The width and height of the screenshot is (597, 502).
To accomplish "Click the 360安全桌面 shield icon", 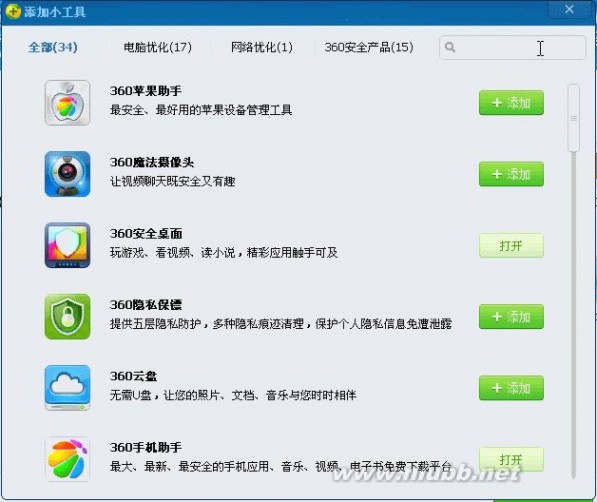I will (67, 245).
